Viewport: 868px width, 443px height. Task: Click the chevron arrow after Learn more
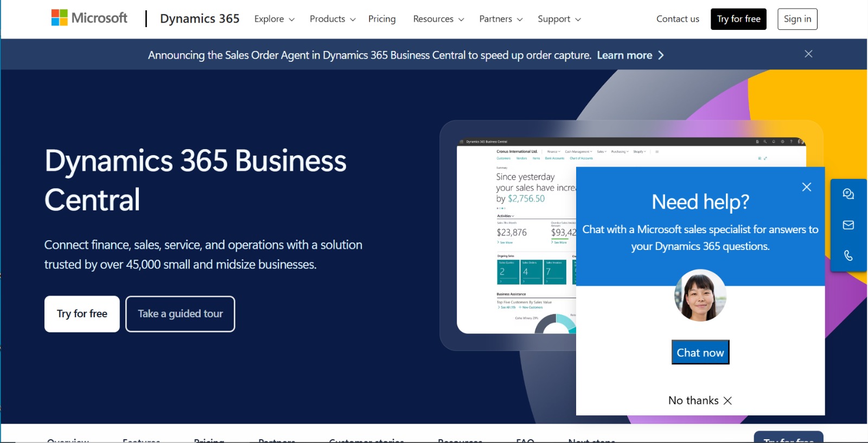click(661, 55)
